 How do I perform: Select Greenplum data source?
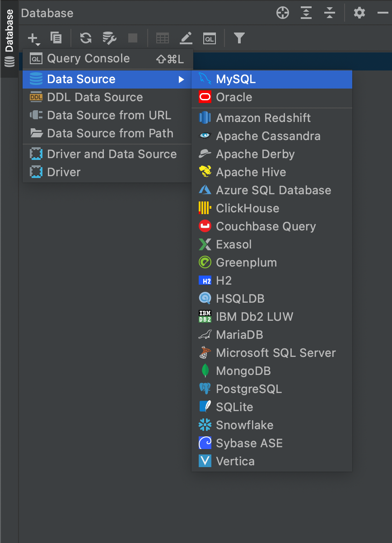tap(272, 262)
